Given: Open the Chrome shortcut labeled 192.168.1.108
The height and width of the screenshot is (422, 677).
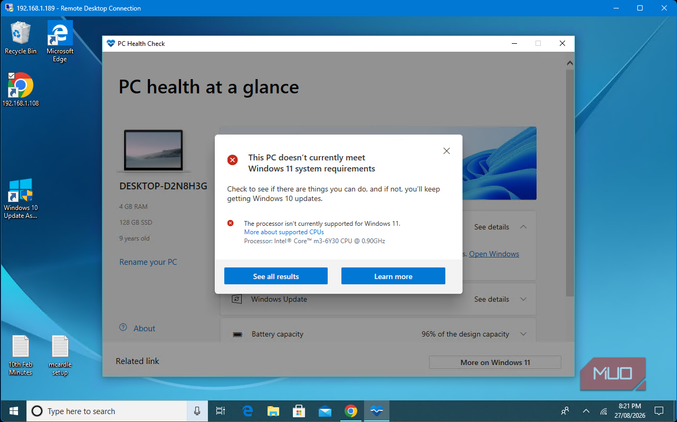Looking at the screenshot, I should coord(20,90).
